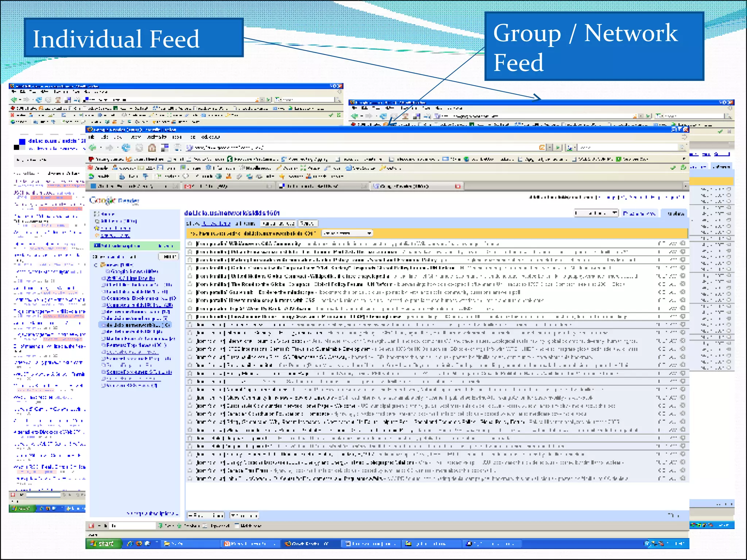747x560 pixels.
Task: Switch to the Gmail browser tab
Action: 228,186
